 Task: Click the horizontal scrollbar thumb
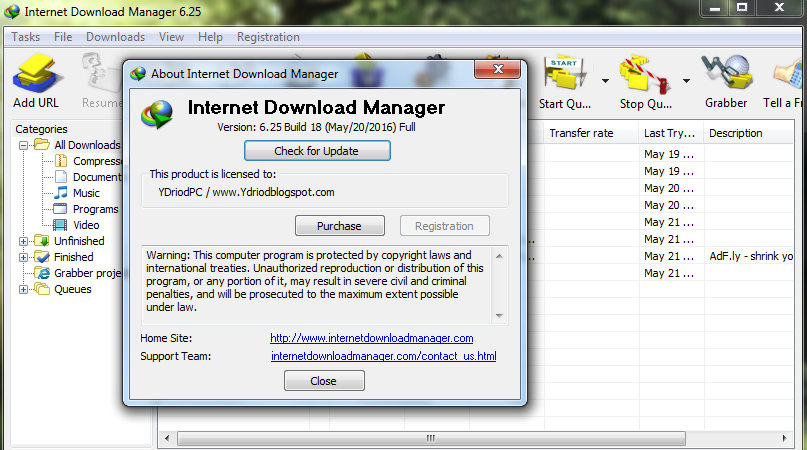click(431, 438)
